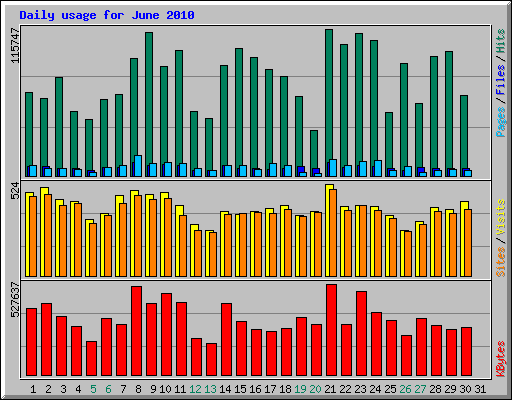The image size is (512, 400).
Task: Select the red KBytes bar for day 13
Action: (211, 359)
